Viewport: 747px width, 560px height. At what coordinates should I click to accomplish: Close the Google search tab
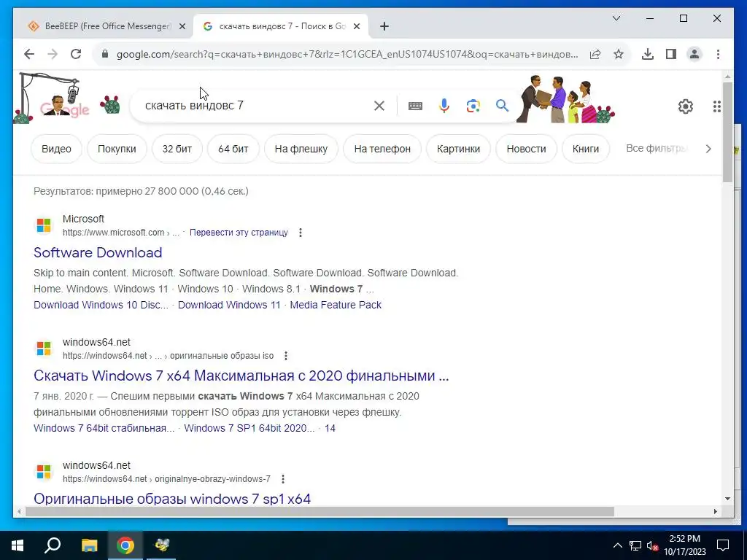[x=356, y=27]
